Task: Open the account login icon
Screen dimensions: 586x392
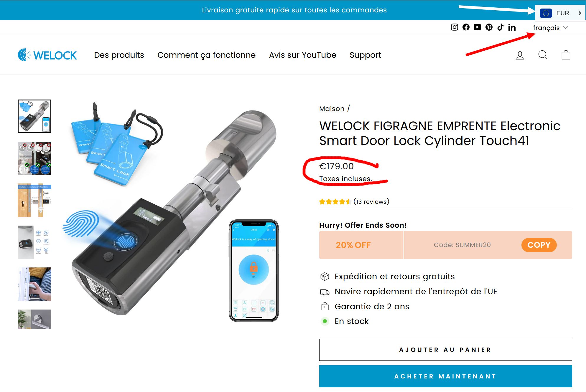Action: (520, 55)
